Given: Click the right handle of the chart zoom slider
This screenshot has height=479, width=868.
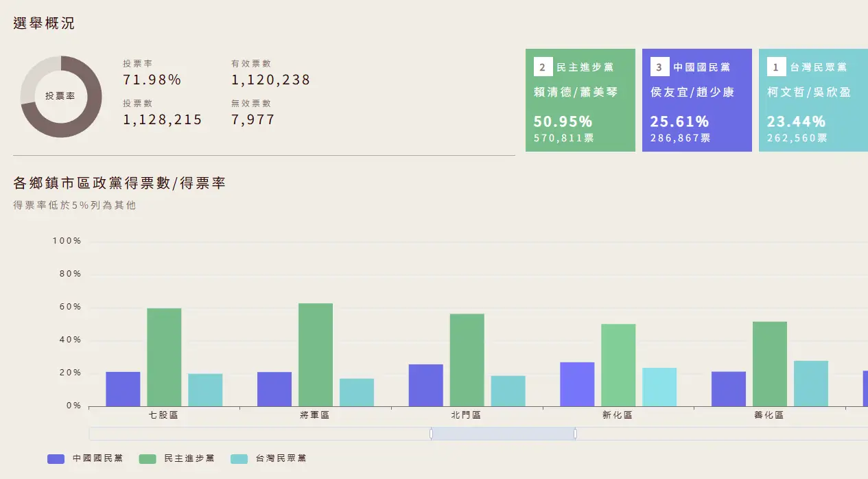Looking at the screenshot, I should coord(575,434).
